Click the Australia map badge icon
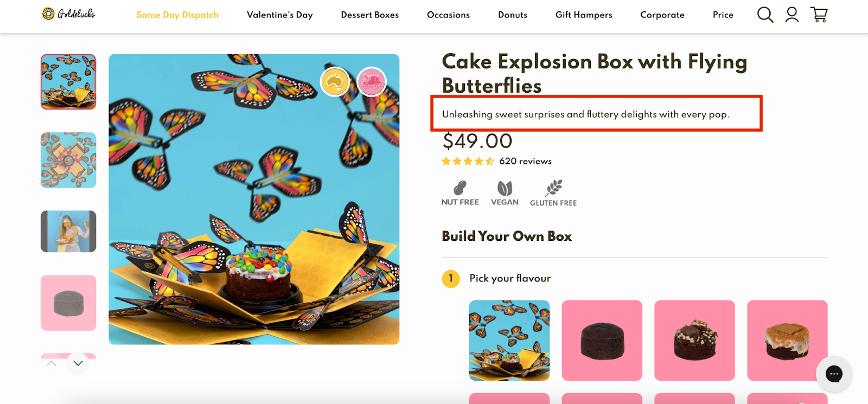Viewport: 868px width, 404px height. (335, 82)
